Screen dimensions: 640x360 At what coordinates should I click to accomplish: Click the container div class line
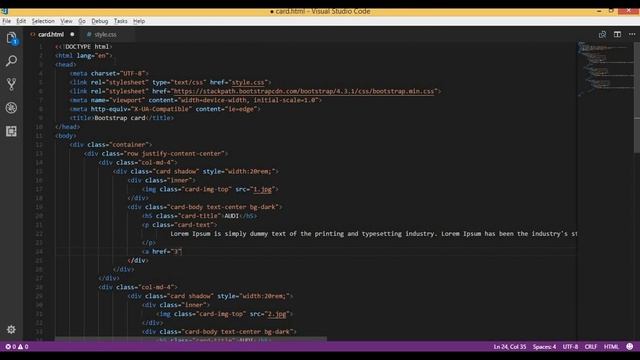111,145
